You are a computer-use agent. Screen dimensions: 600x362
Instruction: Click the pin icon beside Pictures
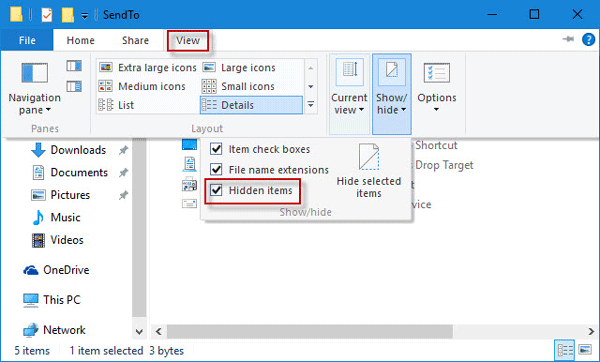123,195
